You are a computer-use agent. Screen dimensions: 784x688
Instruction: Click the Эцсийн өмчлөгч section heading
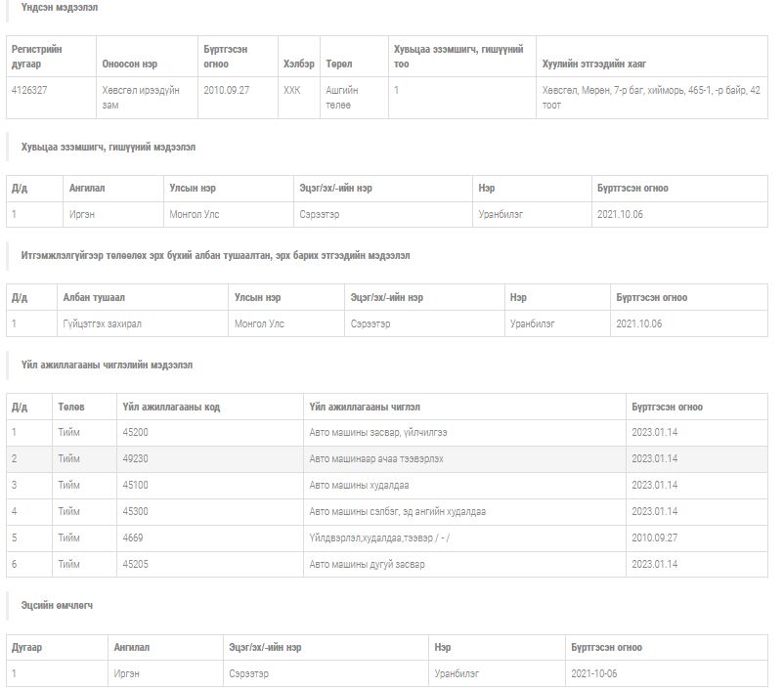click(x=57, y=605)
